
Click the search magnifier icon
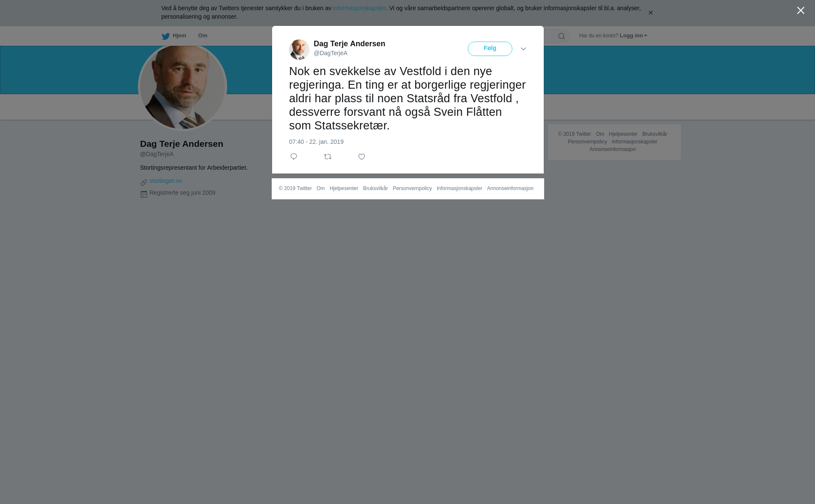tap(562, 36)
